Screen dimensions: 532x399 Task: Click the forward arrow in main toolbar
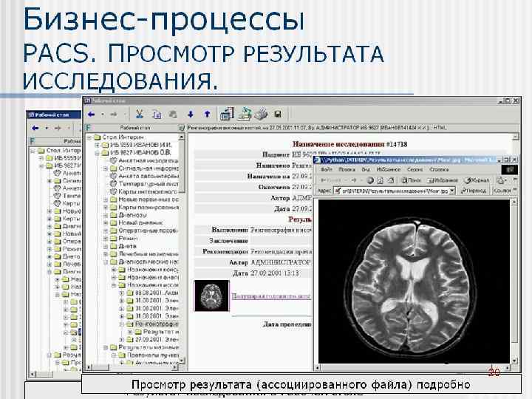point(114,115)
